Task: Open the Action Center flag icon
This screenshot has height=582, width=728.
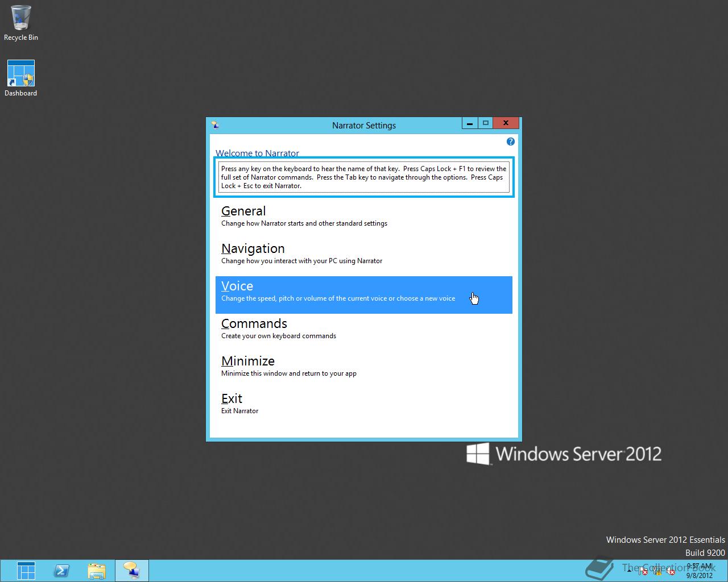Action: pyautogui.click(x=643, y=571)
